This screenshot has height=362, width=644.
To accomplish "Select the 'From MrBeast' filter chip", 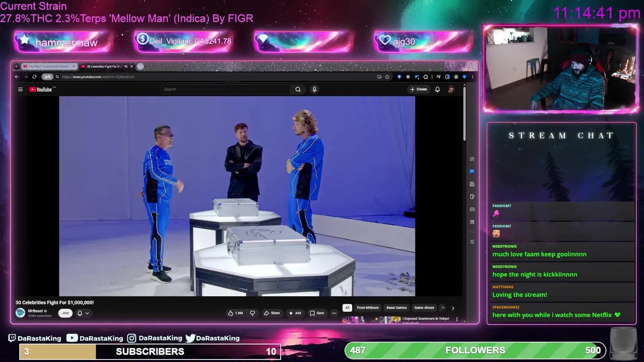I will click(x=368, y=308).
